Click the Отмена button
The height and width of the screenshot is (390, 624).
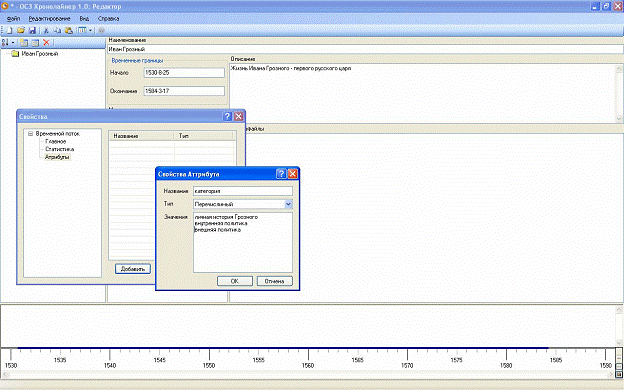coord(275,281)
